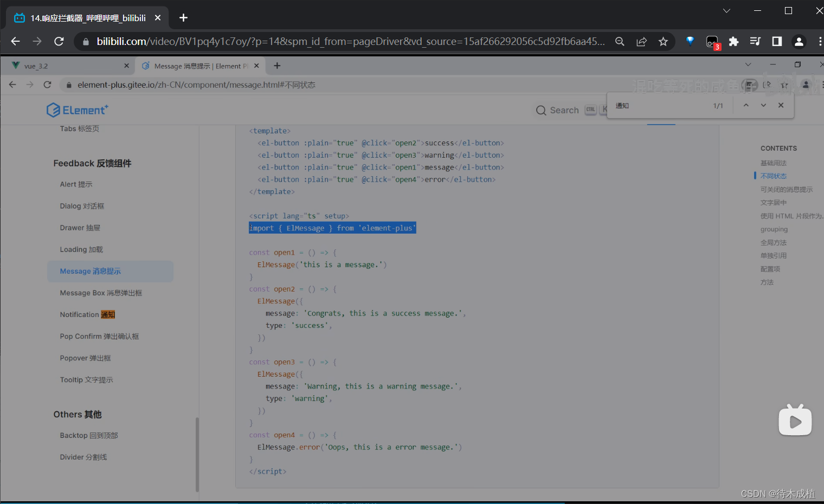Open a new tab in outer browser
Viewport: 824px width, 504px height.
(x=183, y=18)
